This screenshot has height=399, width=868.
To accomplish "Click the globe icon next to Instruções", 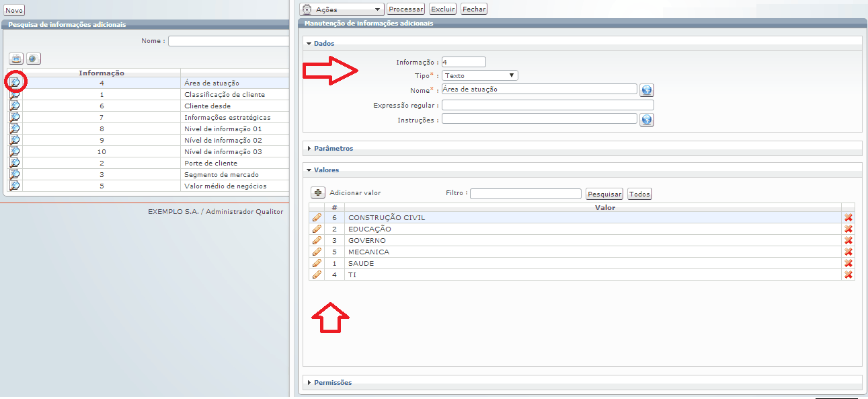I will click(647, 120).
